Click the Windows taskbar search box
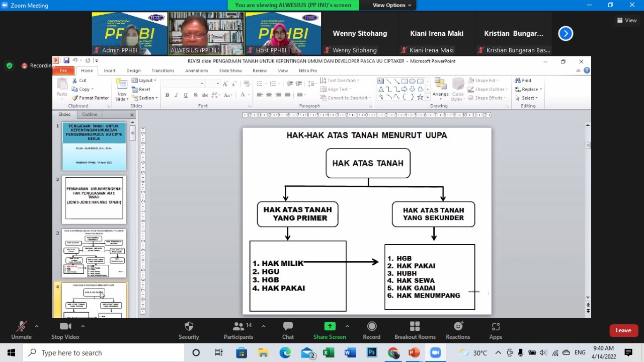This screenshot has width=644, height=362. (104, 352)
